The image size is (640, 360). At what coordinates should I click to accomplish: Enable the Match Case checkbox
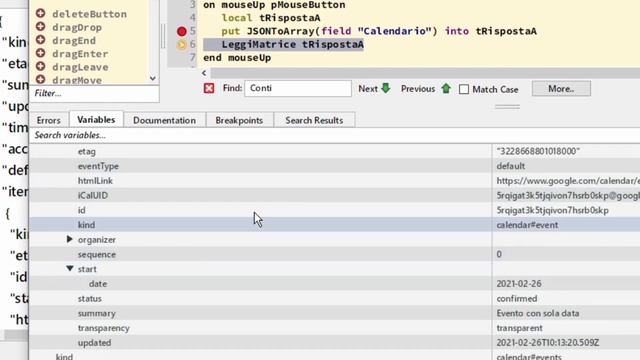[x=464, y=89]
